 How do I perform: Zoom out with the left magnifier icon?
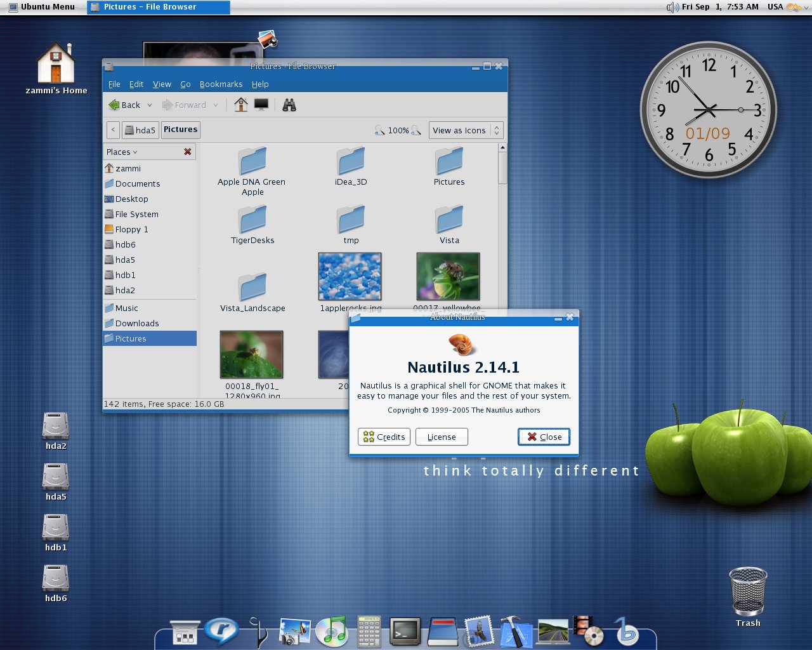pos(379,130)
